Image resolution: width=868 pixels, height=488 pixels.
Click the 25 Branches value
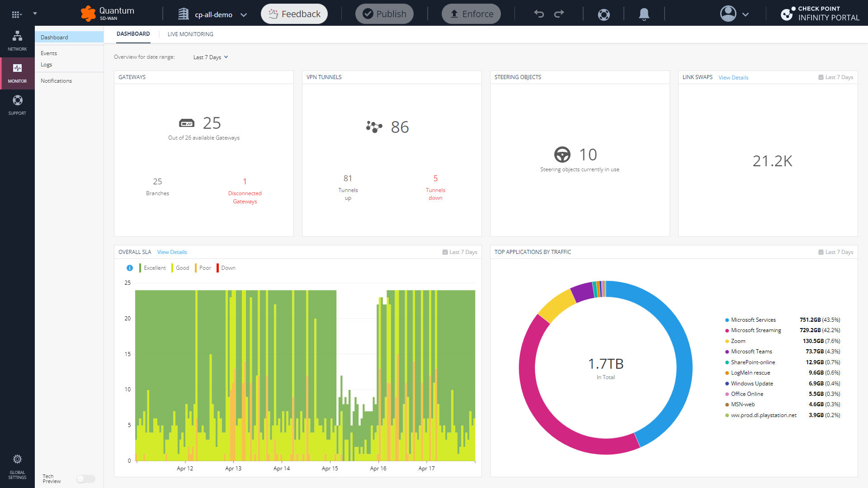pyautogui.click(x=157, y=181)
